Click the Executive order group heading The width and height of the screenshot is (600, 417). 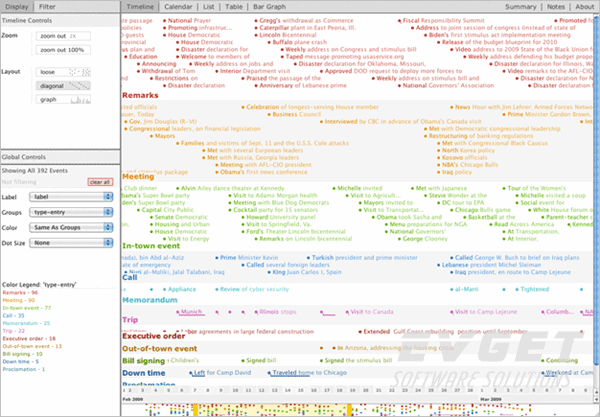click(154, 336)
